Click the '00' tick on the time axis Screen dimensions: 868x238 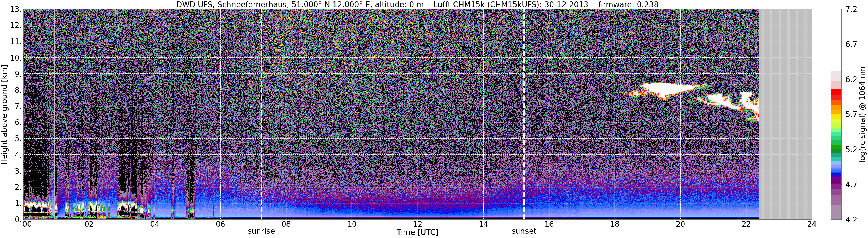[27, 224]
